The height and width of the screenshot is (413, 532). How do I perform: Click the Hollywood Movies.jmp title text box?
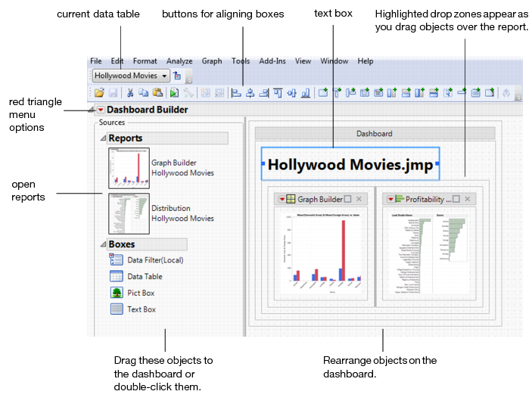coord(350,164)
